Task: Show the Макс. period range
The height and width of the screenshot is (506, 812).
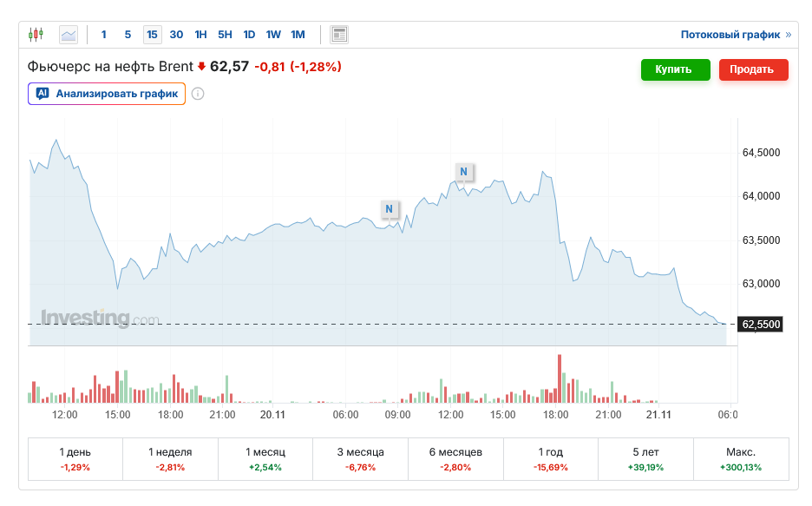Action: pos(740,458)
